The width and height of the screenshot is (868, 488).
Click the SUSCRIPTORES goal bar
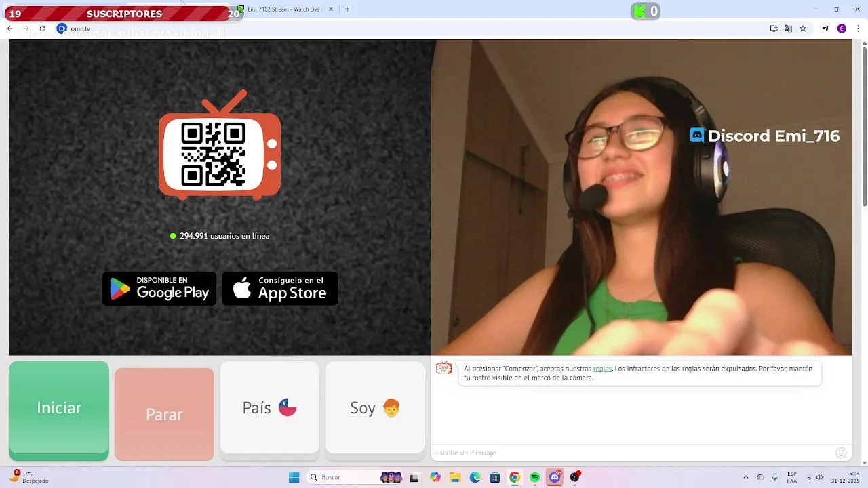pyautogui.click(x=123, y=13)
